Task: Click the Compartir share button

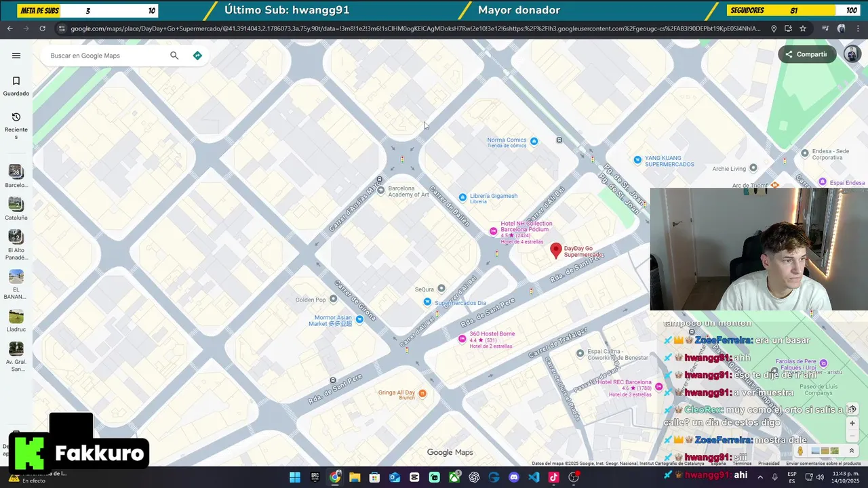Action: tap(807, 54)
